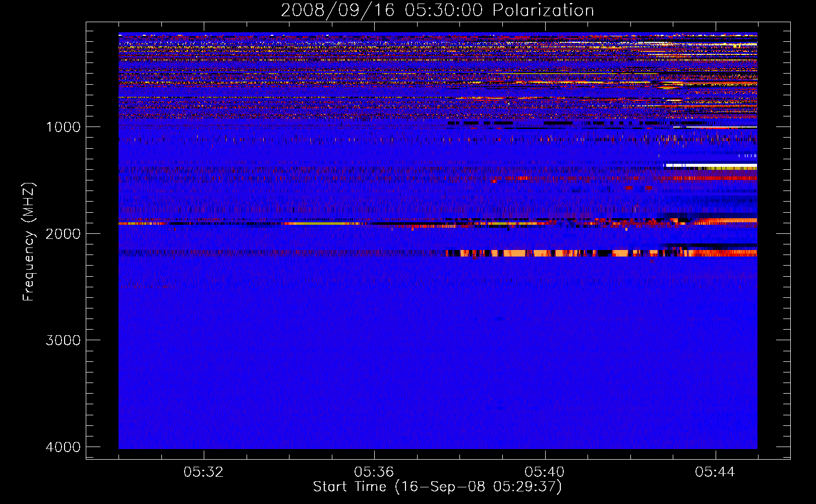Click the 05:40 time tick label
The image size is (816, 504).
[x=545, y=472]
